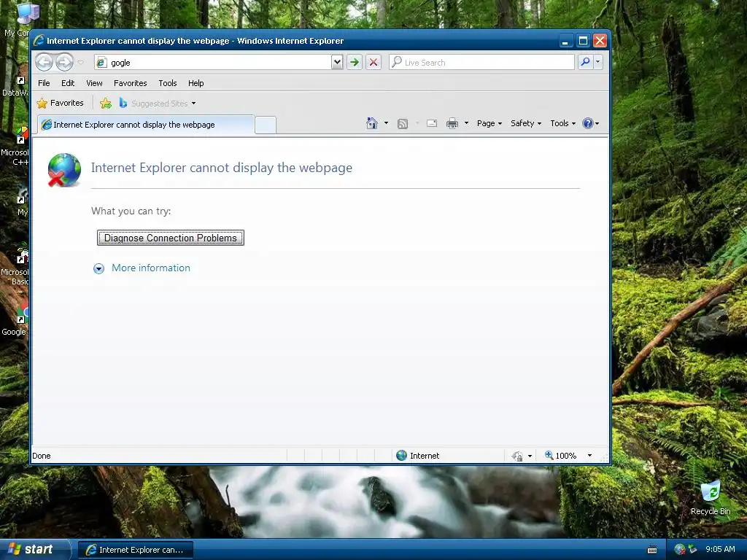This screenshot has width=747, height=560.
Task: Click the network connection tray icon
Action: [680, 550]
